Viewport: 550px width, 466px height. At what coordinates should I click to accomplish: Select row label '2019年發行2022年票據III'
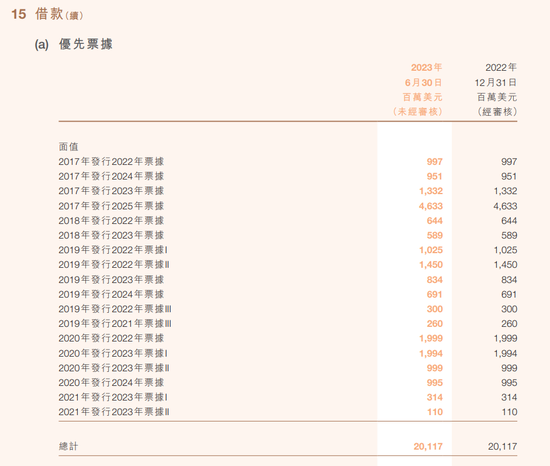pyautogui.click(x=115, y=309)
